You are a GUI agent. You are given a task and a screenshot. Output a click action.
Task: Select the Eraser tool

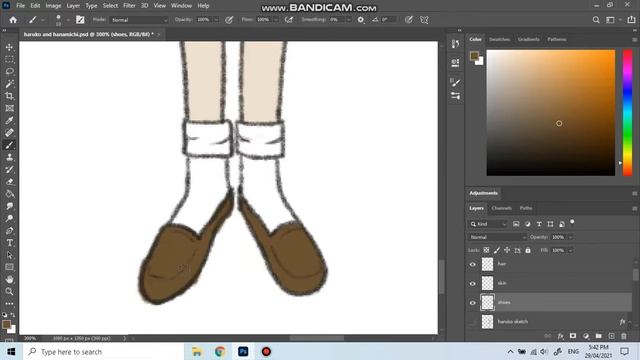tap(9, 182)
